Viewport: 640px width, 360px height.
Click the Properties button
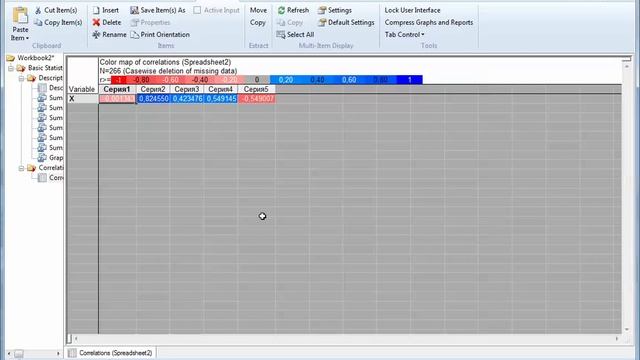(x=151, y=22)
